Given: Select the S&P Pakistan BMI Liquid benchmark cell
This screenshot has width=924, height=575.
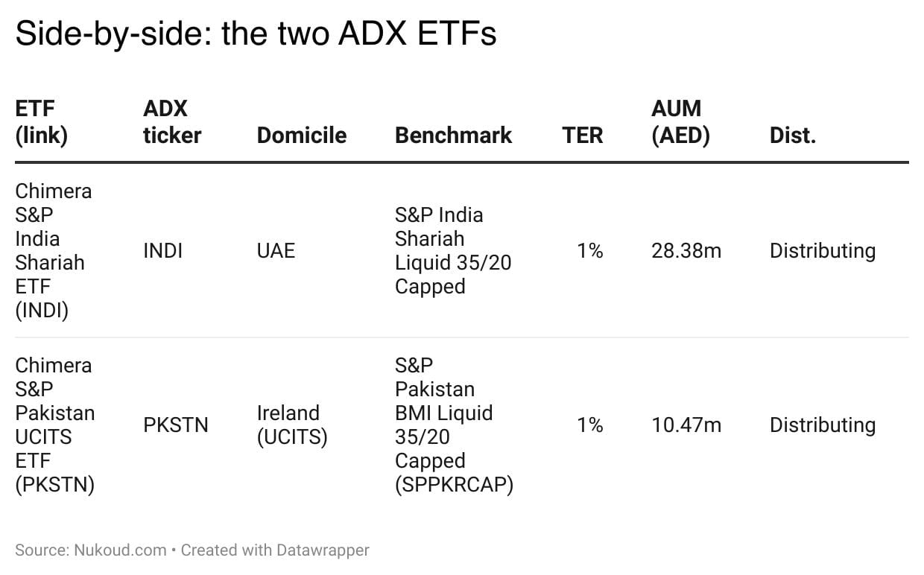Looking at the screenshot, I should tap(454, 425).
